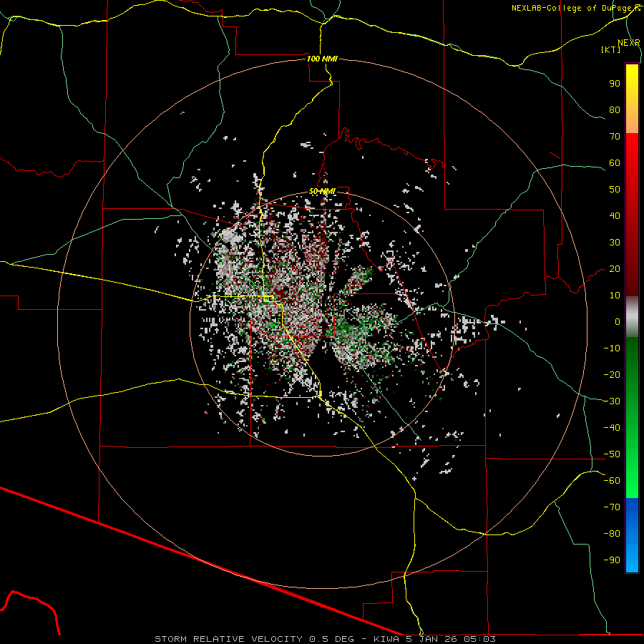644x644 pixels.
Task: Select the -40 scale label
Action: 612,428
